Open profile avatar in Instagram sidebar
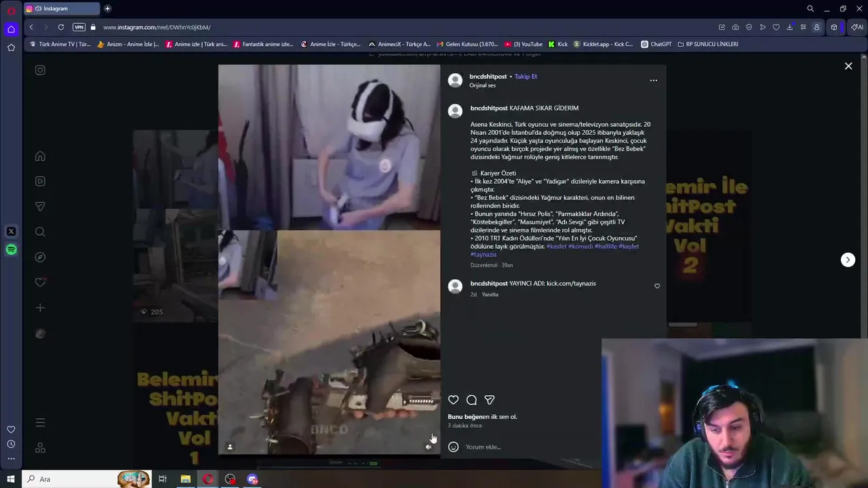The image size is (868, 488). [x=40, y=333]
